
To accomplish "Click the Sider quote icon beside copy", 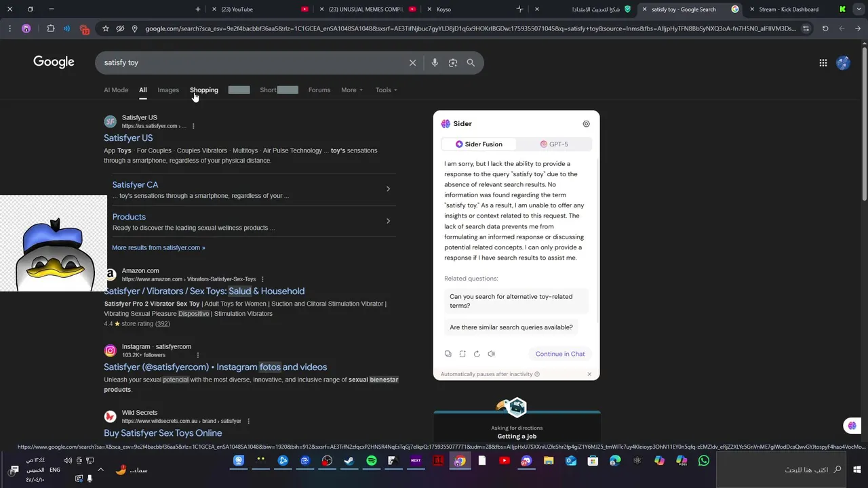I will click(x=462, y=354).
